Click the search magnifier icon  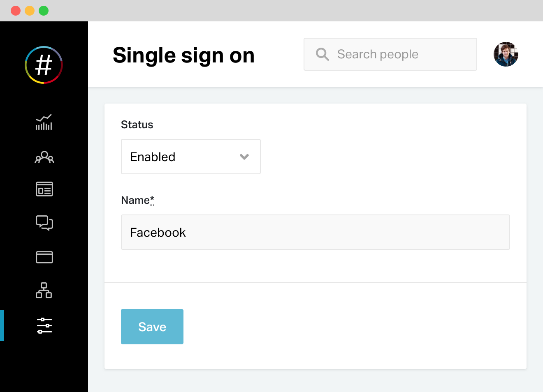pyautogui.click(x=322, y=54)
